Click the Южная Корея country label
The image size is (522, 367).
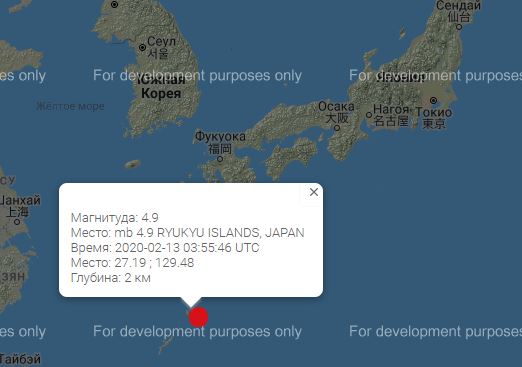pyautogui.click(x=161, y=87)
